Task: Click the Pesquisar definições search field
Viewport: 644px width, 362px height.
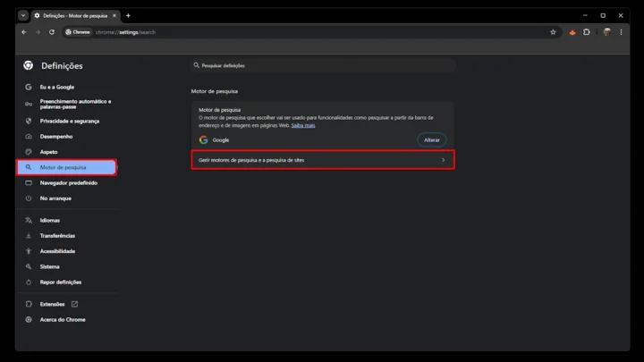Action: click(322, 65)
